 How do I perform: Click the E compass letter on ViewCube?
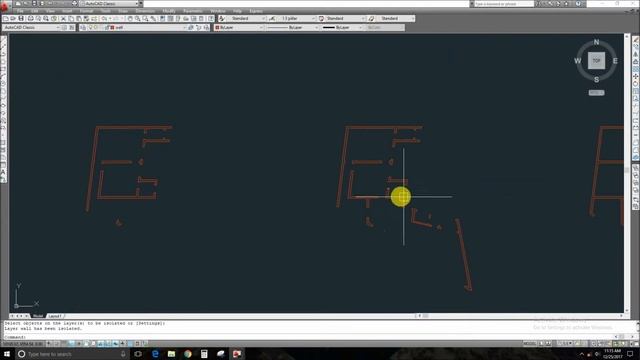click(x=615, y=61)
